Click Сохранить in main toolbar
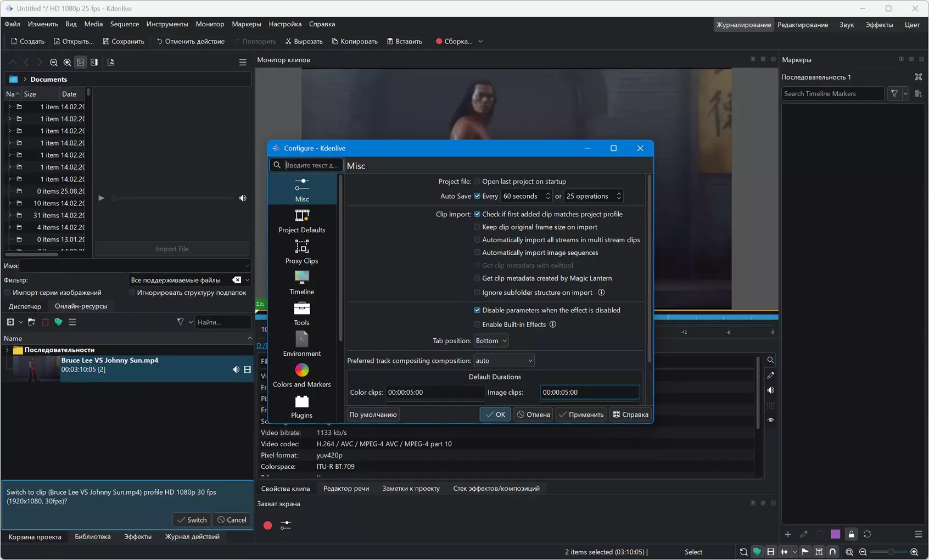The height and width of the screenshot is (560, 929). pyautogui.click(x=124, y=41)
